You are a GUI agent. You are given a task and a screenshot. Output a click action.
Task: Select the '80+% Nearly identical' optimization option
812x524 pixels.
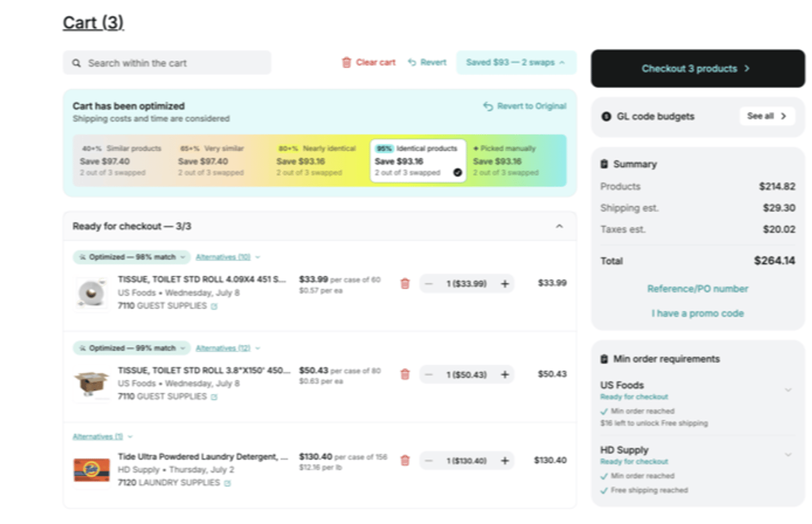click(x=318, y=160)
